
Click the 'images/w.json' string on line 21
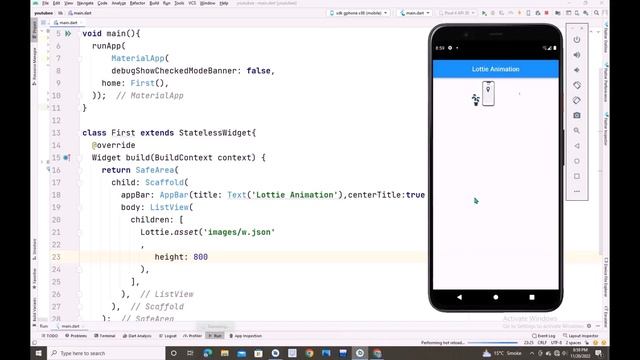(x=239, y=232)
